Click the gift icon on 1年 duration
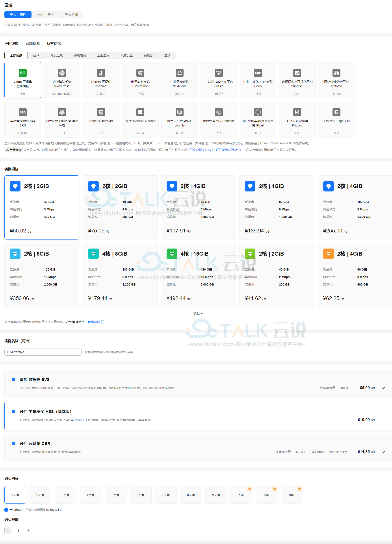 (249, 489)
